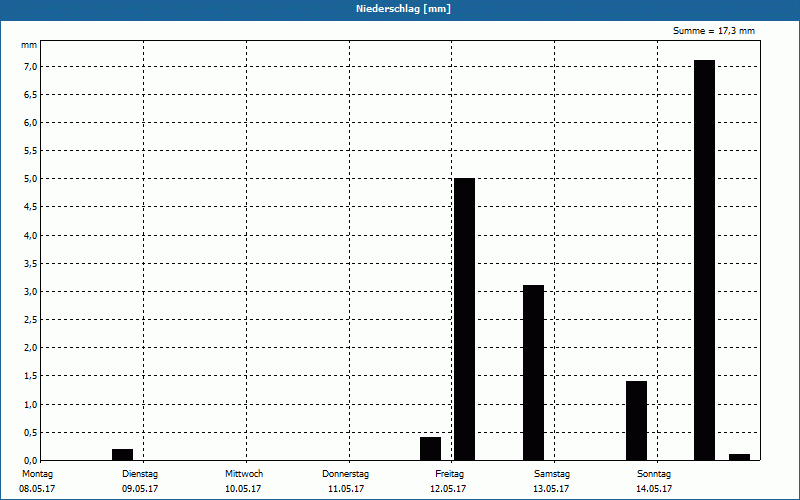
Task: Click the date 09.05.17
Action: 140,489
